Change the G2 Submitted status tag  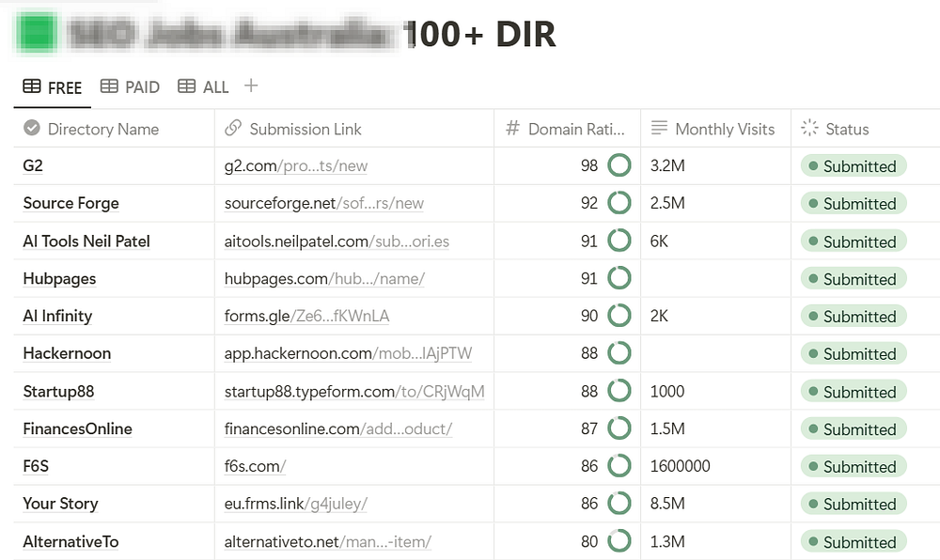pos(854,166)
